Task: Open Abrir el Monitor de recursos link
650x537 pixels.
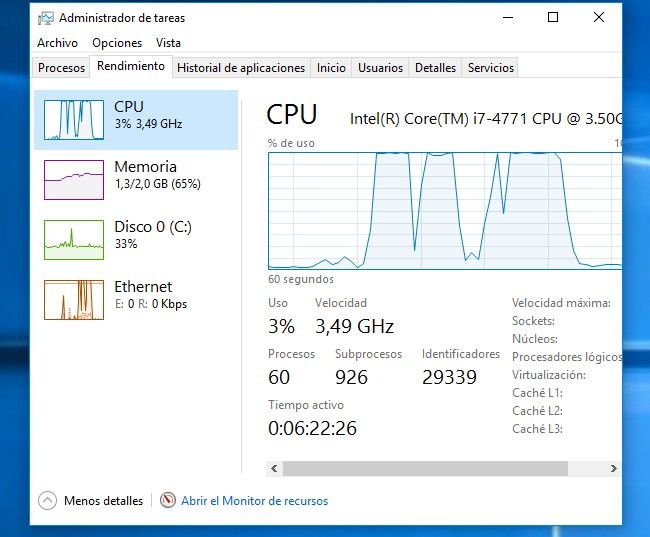Action: (254, 501)
